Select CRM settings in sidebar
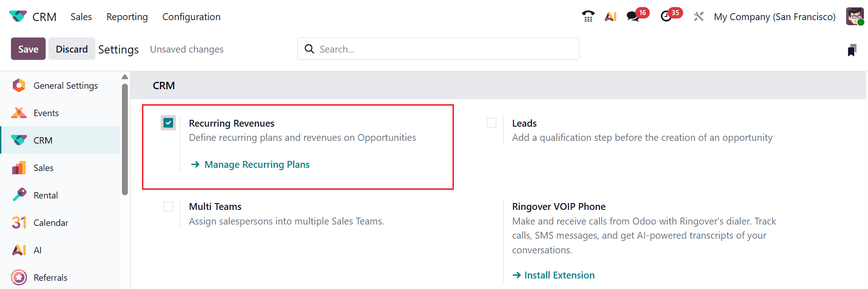 tap(60, 140)
